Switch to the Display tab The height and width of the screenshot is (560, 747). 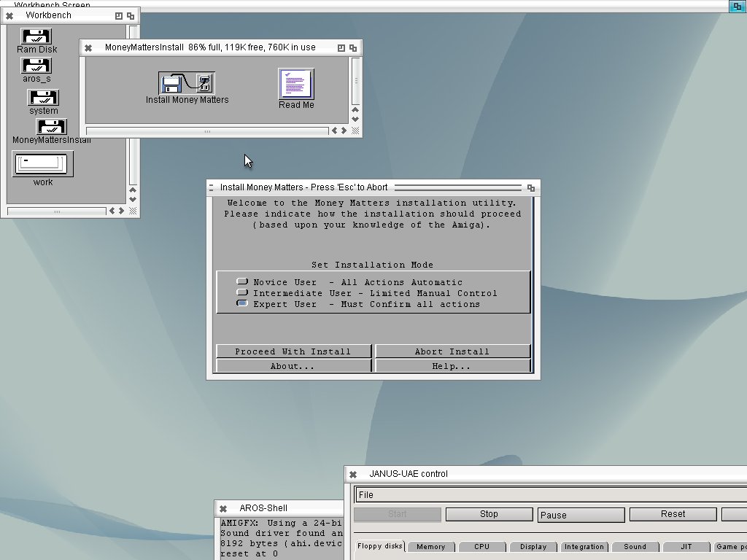pos(533,547)
